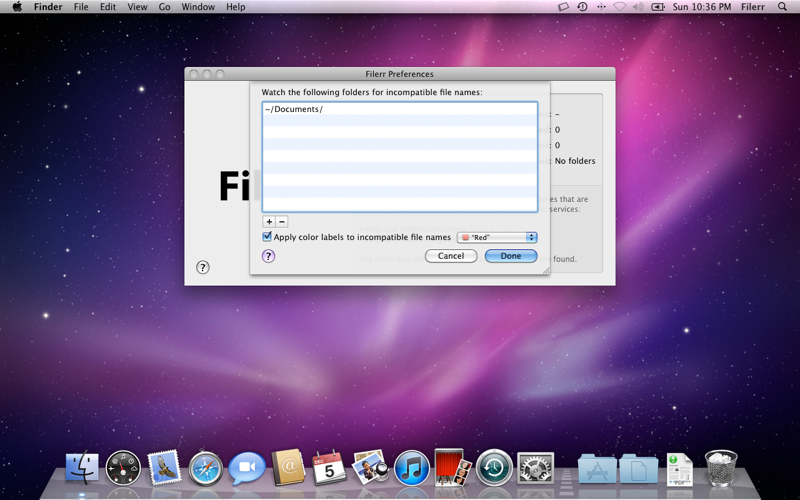Open the Go menu
Image resolution: width=800 pixels, height=500 pixels.
click(164, 7)
